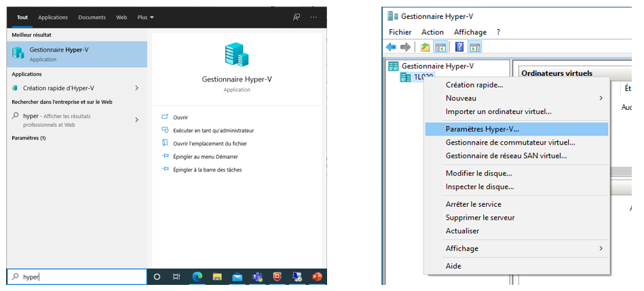This screenshot has height=291, width=644.
Task: Open the Action menu
Action: [x=432, y=32]
